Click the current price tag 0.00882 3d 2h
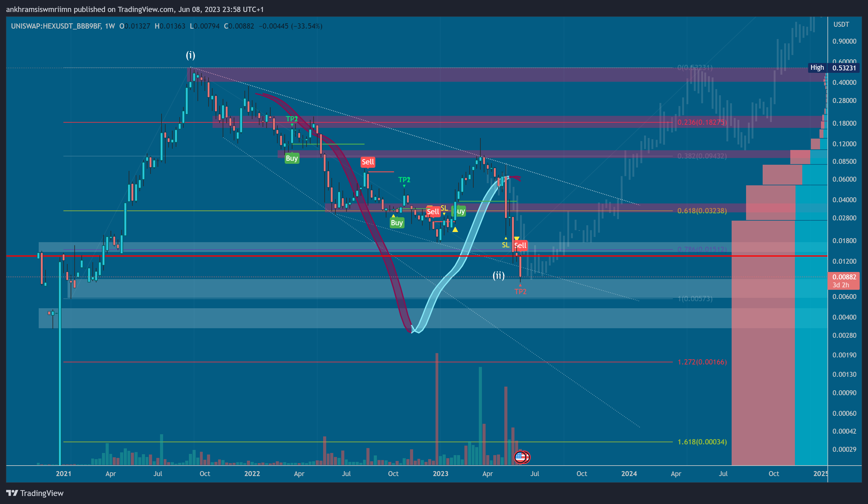 843,281
